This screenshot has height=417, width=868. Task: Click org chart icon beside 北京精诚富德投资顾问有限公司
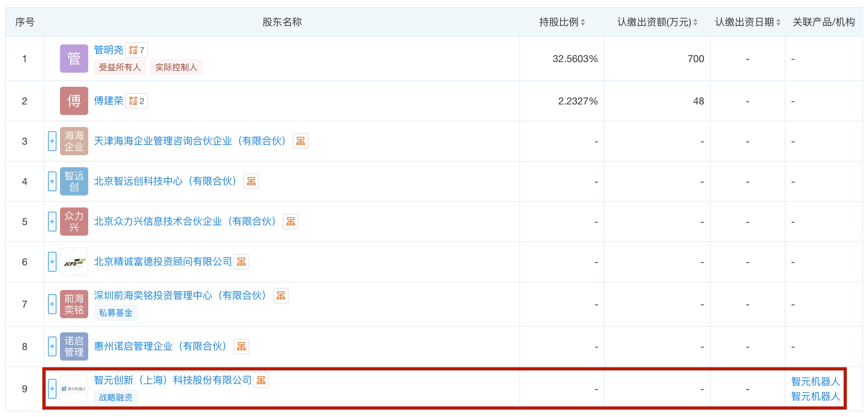point(241,262)
